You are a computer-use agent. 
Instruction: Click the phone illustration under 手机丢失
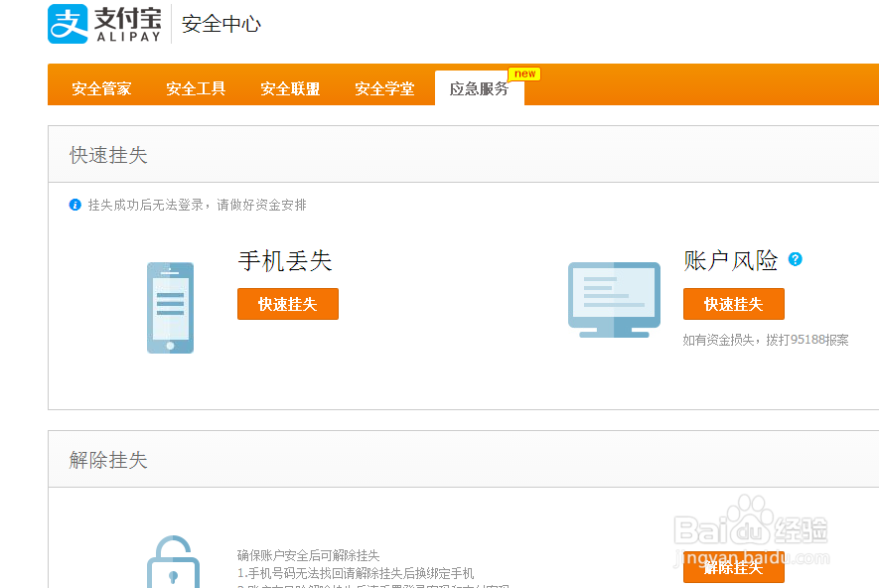(170, 307)
